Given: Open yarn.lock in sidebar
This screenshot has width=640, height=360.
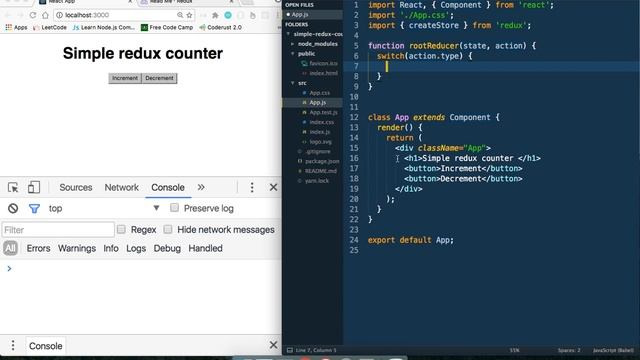Looking at the screenshot, I should click(317, 181).
